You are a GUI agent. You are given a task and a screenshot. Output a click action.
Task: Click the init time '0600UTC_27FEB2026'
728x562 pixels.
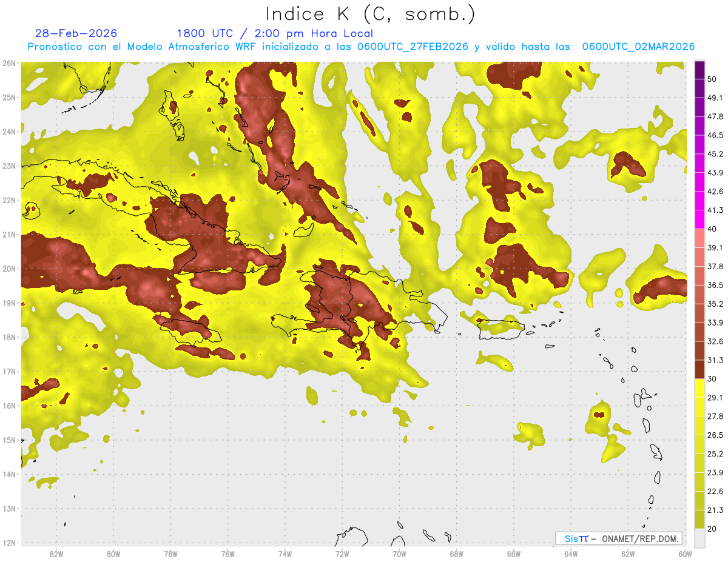pyautogui.click(x=413, y=47)
